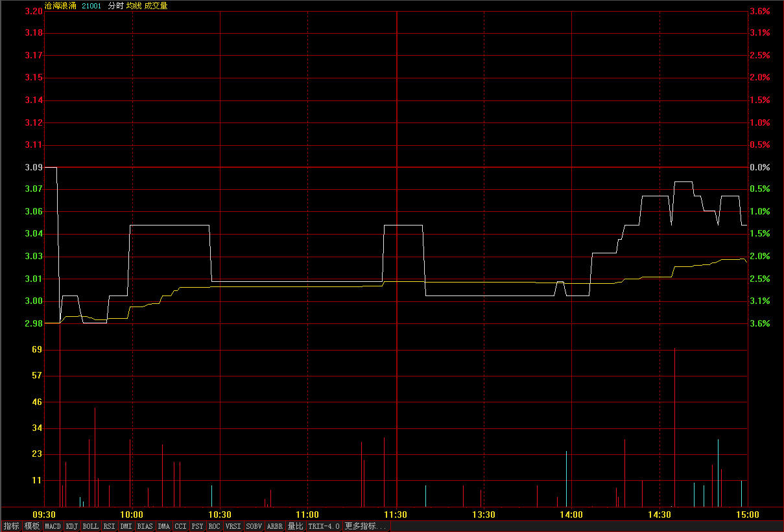Select the TRIX-4.0 indicator tab

[x=324, y=526]
